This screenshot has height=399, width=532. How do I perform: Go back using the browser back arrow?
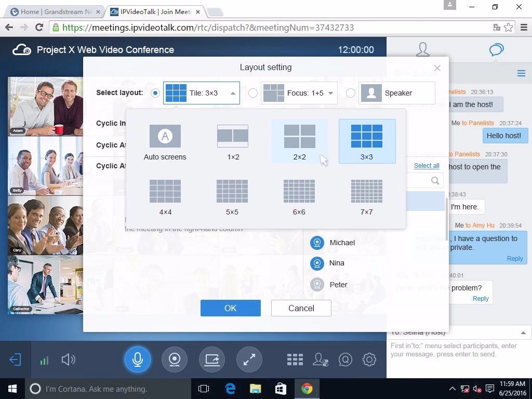(9, 27)
